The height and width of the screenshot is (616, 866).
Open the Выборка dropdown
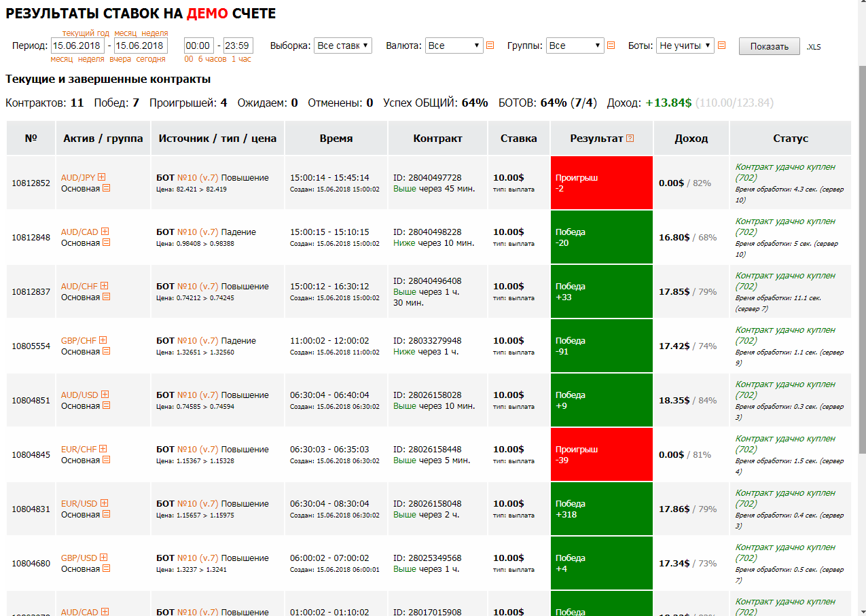pyautogui.click(x=343, y=46)
